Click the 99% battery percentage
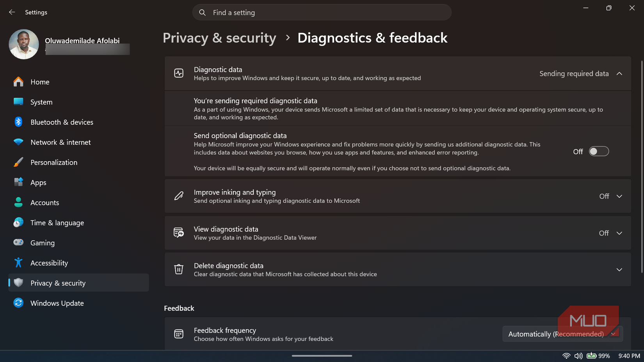This screenshot has height=362, width=644. pyautogui.click(x=604, y=356)
